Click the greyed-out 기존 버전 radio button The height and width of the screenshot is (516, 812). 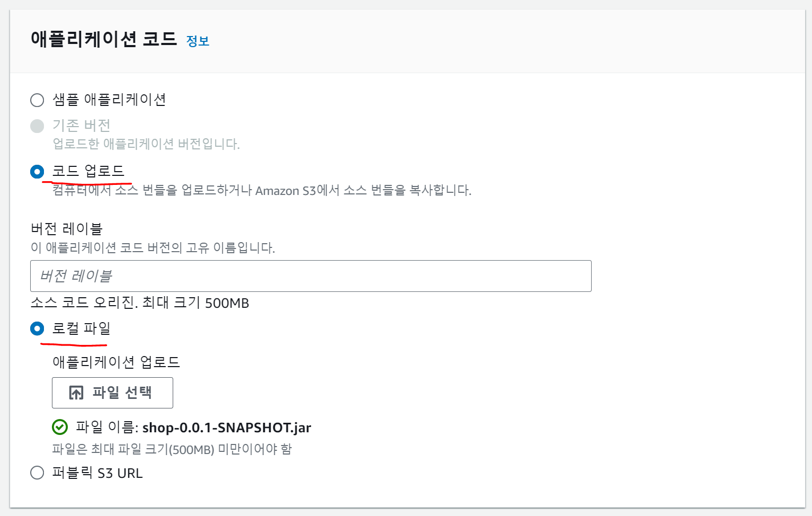click(37, 126)
